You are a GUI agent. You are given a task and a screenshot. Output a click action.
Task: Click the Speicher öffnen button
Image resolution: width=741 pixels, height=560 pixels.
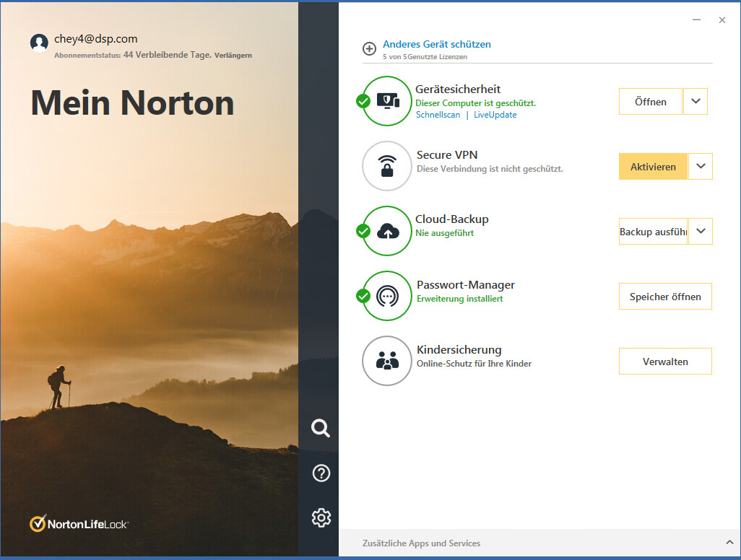(x=665, y=297)
